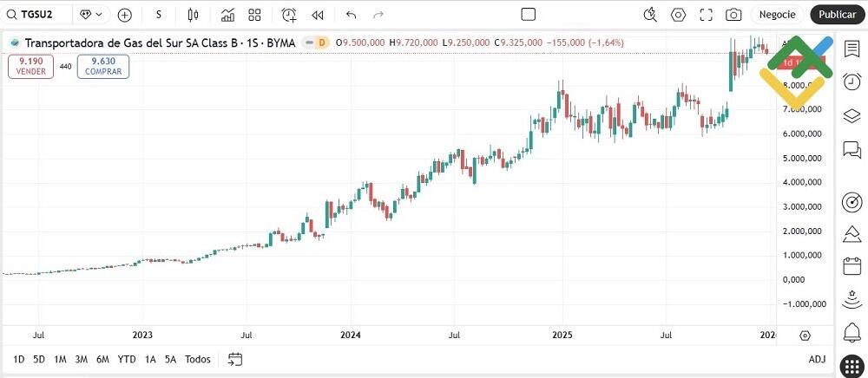Select the 1A date range
This screenshot has height=378, width=868.
[x=150, y=359]
